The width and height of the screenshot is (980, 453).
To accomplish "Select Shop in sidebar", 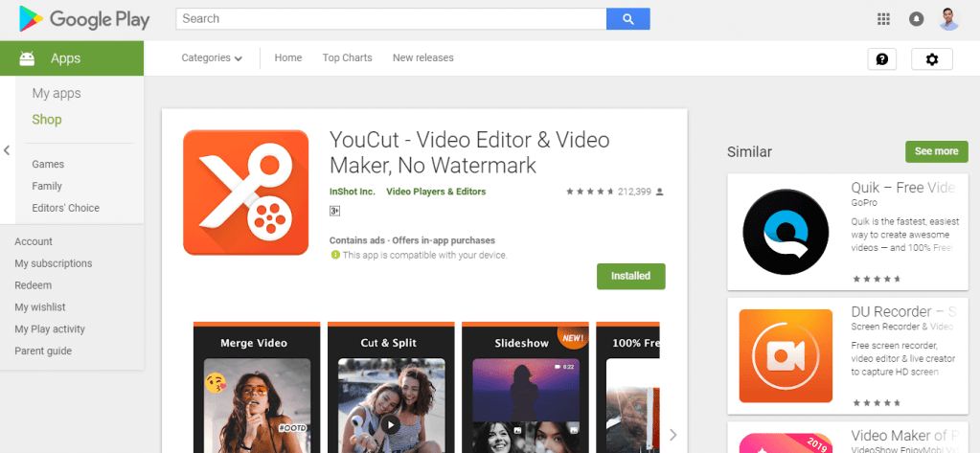I will [x=47, y=120].
